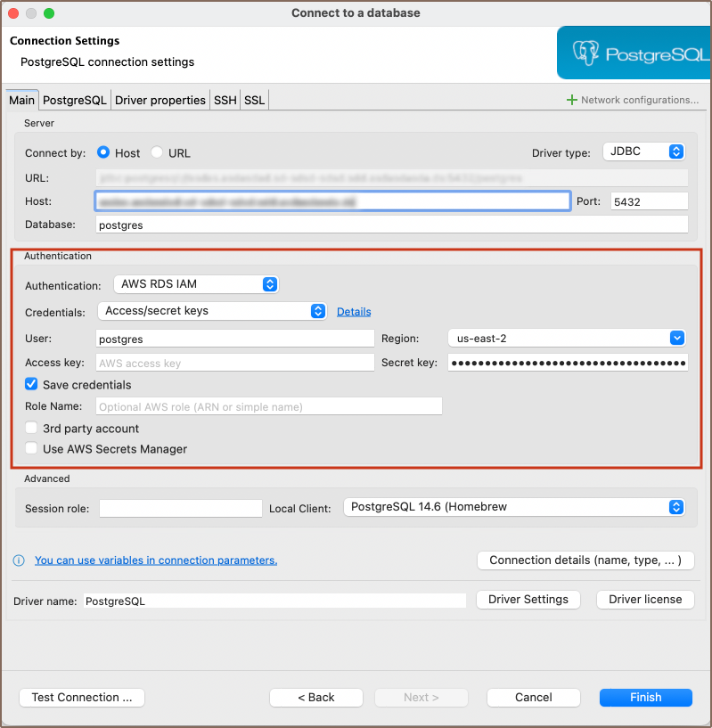Expand the Credentials Access/secret keys dropdown
Viewport: 712px width, 728px height.
pos(212,311)
